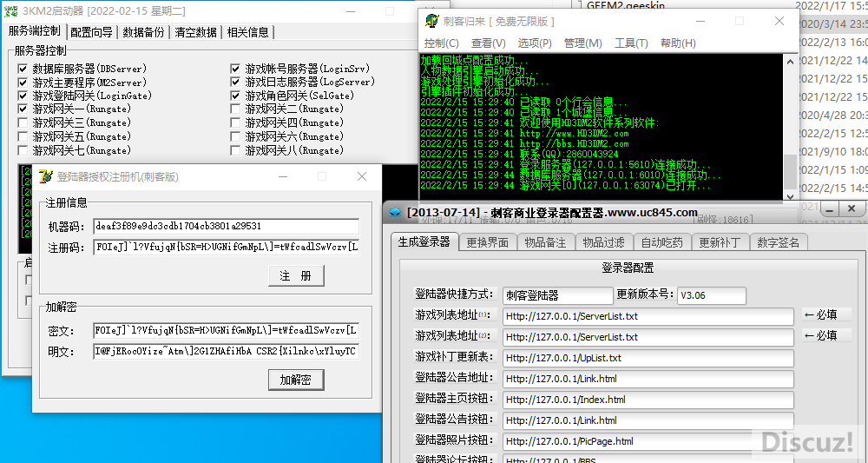The image size is (868, 463).
Task: Switch to 更新补丁 tab
Action: click(720, 242)
